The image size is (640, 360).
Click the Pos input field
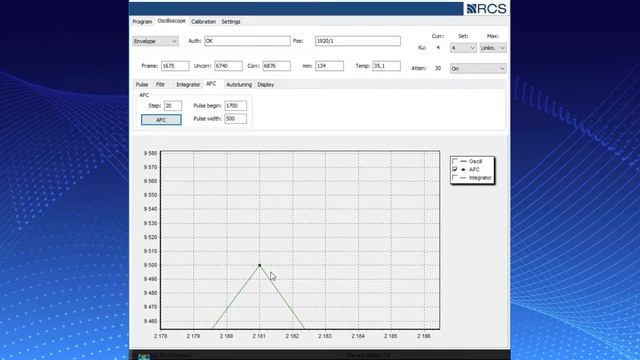pos(358,41)
